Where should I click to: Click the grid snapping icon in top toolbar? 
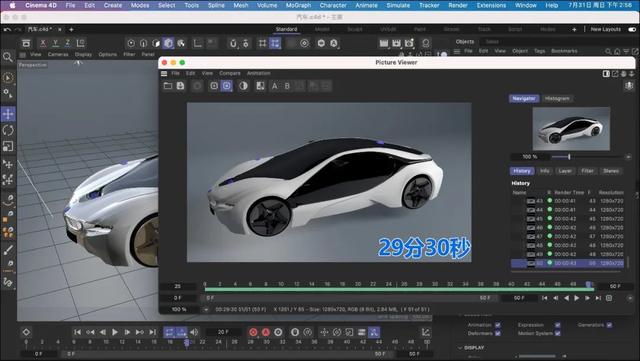262,43
